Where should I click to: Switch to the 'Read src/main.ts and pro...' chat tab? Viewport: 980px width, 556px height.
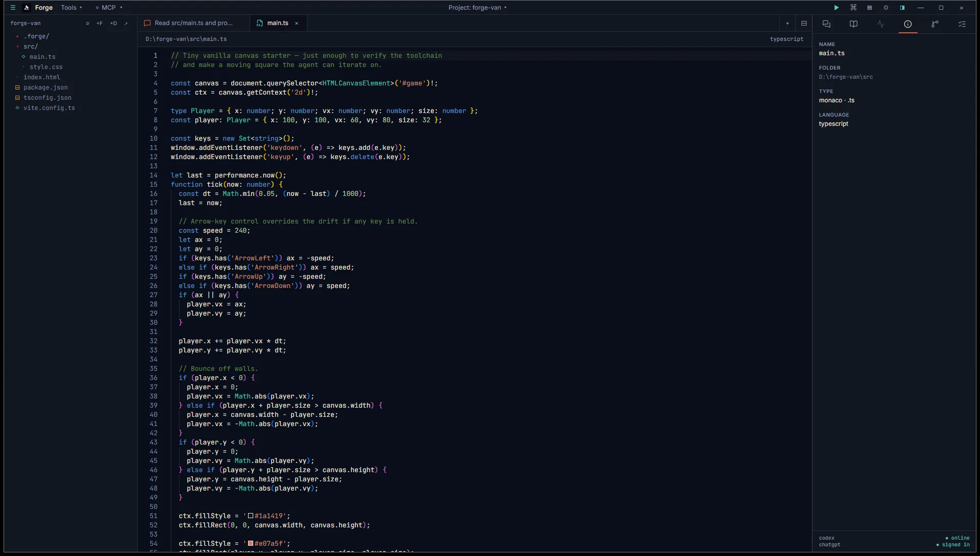tap(193, 23)
